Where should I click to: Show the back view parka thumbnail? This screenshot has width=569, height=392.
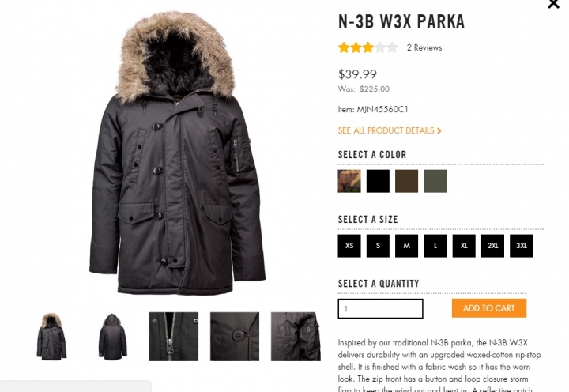[112, 337]
